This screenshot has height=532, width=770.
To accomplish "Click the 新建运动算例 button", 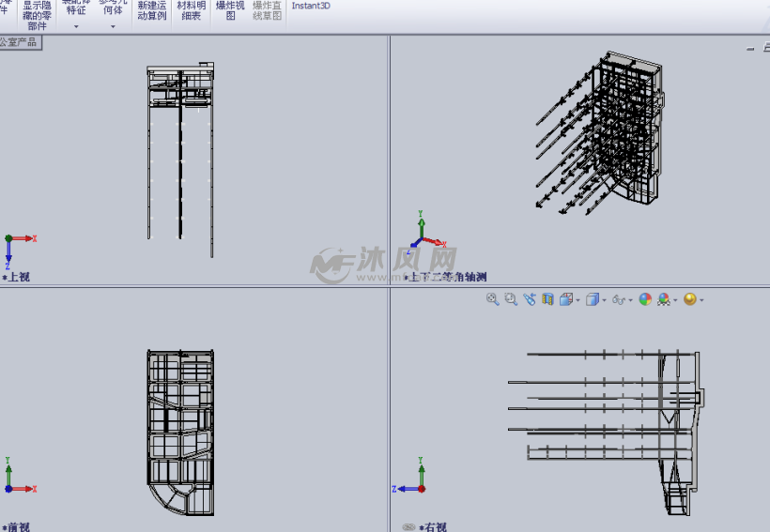I will tap(152, 10).
